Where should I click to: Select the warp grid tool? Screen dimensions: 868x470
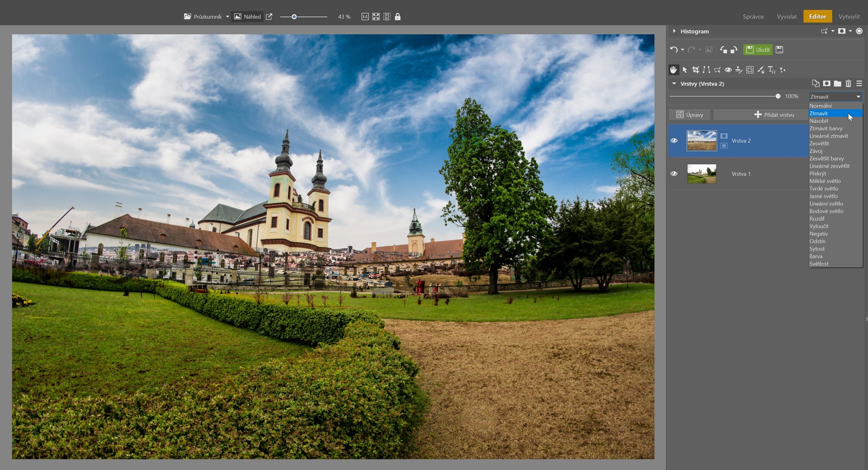[x=750, y=70]
